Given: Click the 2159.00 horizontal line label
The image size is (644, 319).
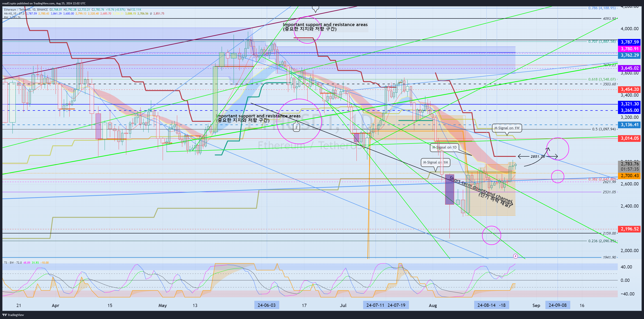Looking at the screenshot, I should click(x=609, y=233).
